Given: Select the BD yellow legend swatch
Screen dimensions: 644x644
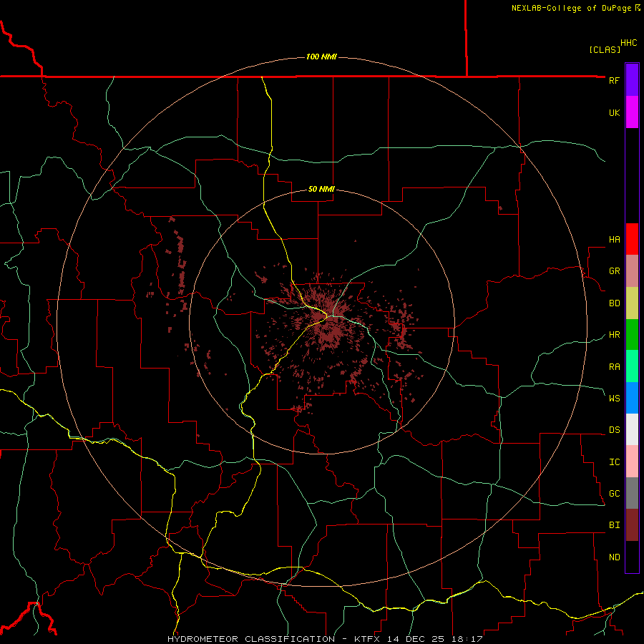Looking at the screenshot, I should (x=632, y=303).
